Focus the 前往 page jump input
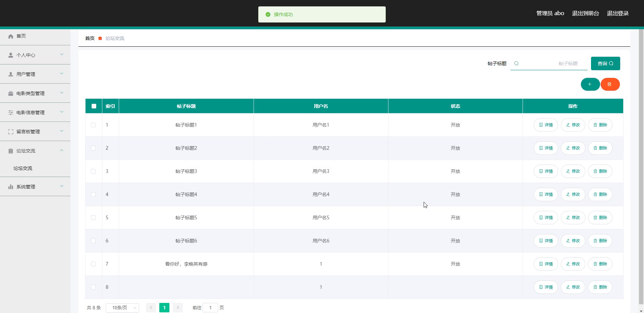This screenshot has width=644, height=313. 210,308
